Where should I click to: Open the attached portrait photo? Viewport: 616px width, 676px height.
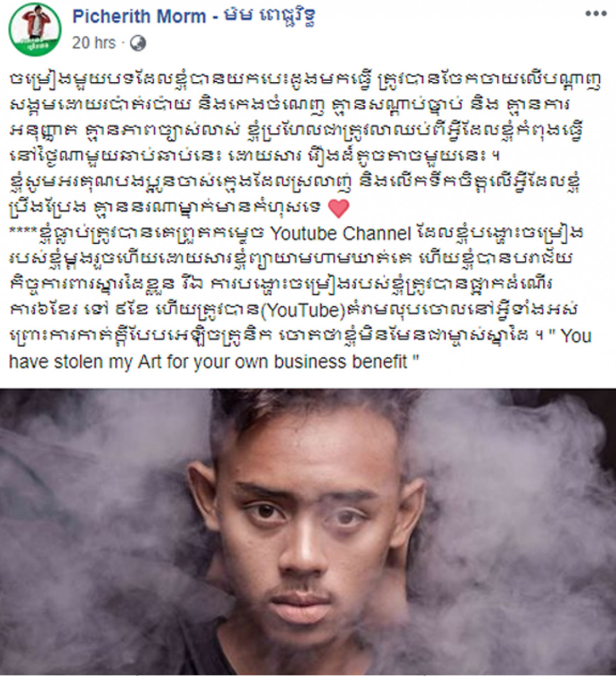(308, 532)
